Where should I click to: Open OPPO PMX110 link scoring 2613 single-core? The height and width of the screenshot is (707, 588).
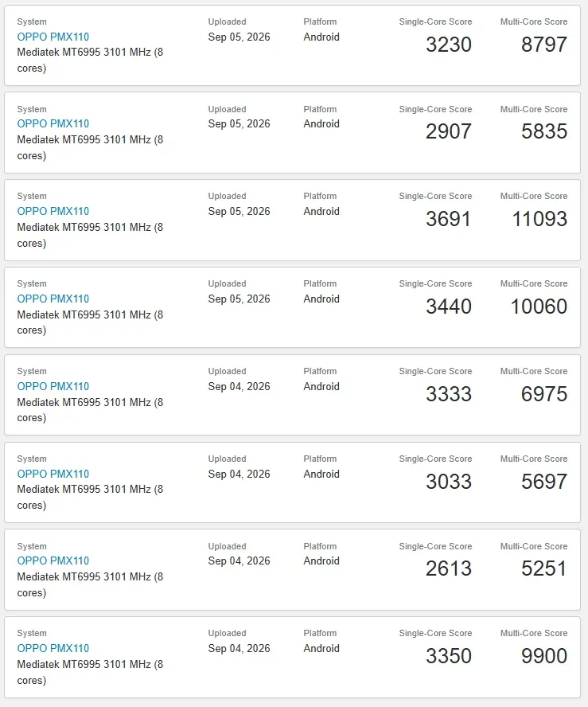point(53,561)
